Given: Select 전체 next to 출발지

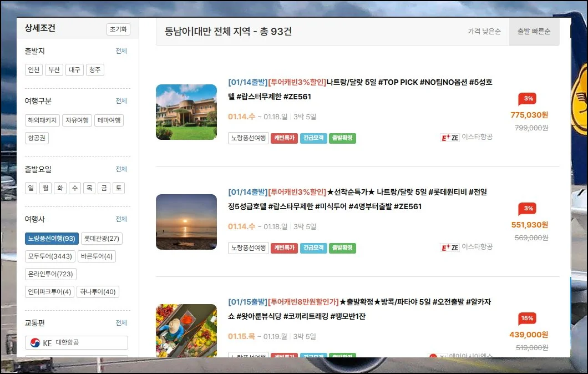Looking at the screenshot, I should tap(121, 51).
